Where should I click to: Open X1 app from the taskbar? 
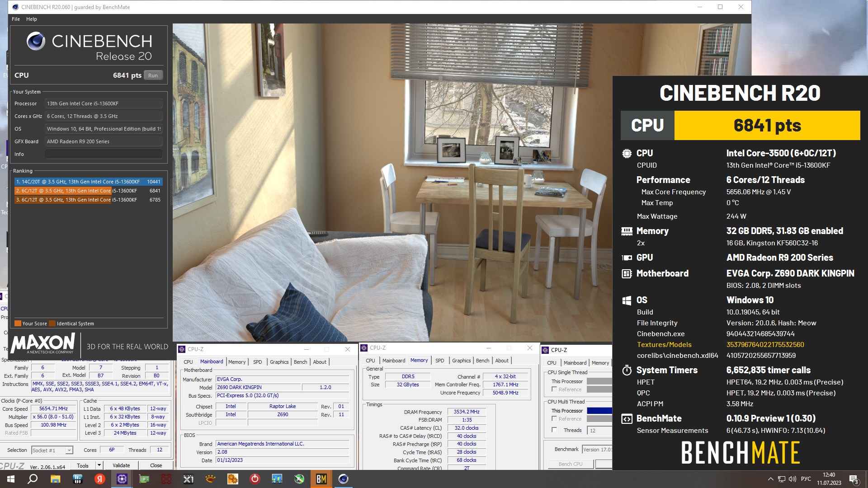[188, 479]
